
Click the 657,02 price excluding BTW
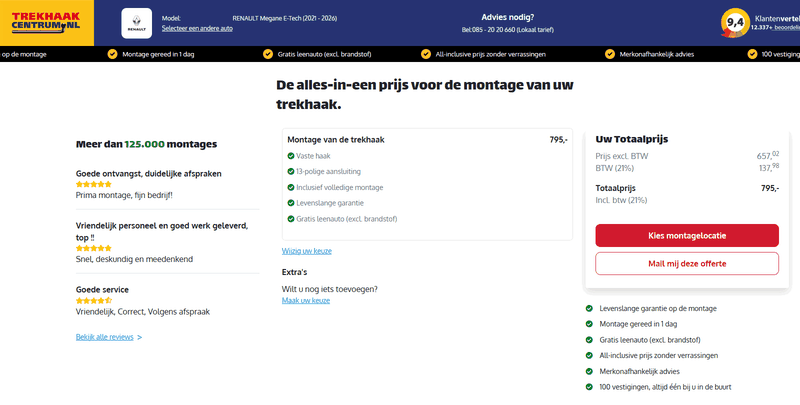pos(768,156)
